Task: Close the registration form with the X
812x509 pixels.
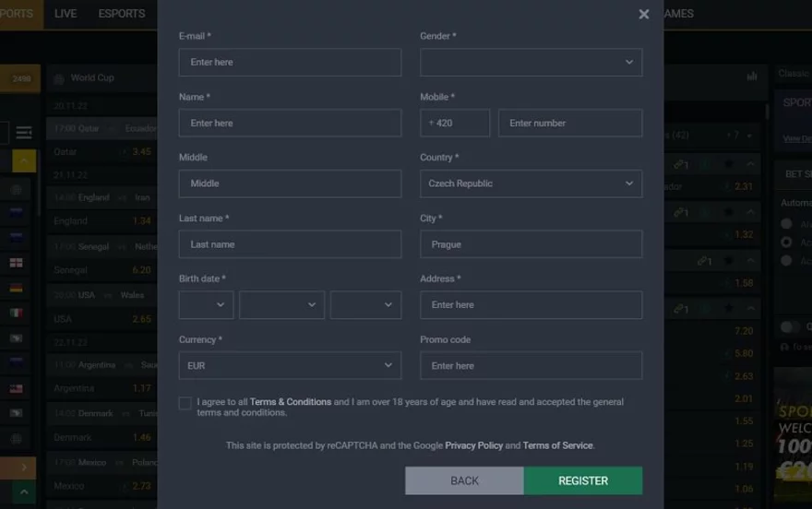Action: (x=644, y=14)
